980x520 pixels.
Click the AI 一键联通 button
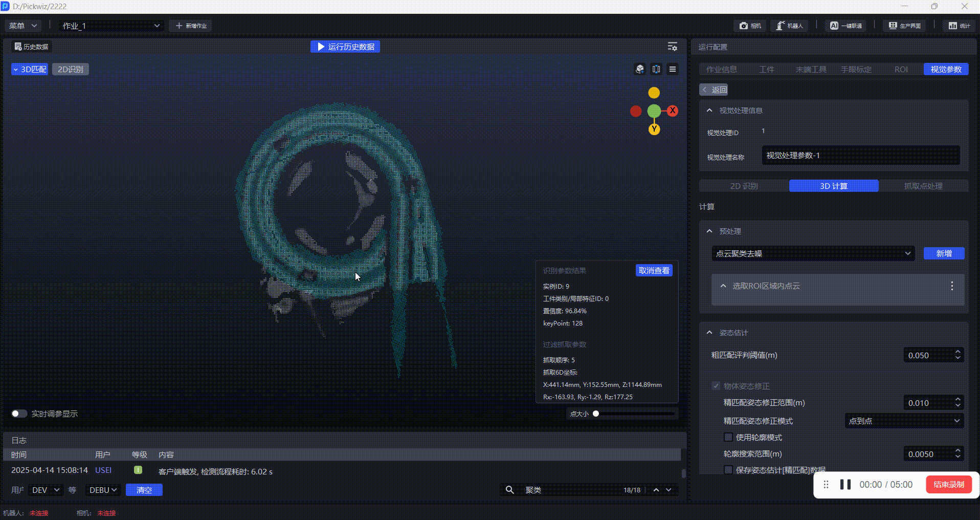[846, 26]
